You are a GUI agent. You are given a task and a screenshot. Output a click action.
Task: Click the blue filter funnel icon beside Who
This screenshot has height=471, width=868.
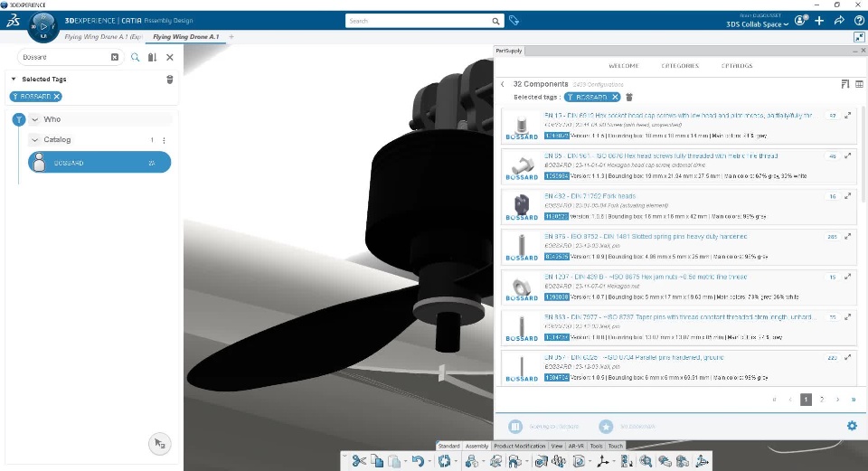(19, 119)
